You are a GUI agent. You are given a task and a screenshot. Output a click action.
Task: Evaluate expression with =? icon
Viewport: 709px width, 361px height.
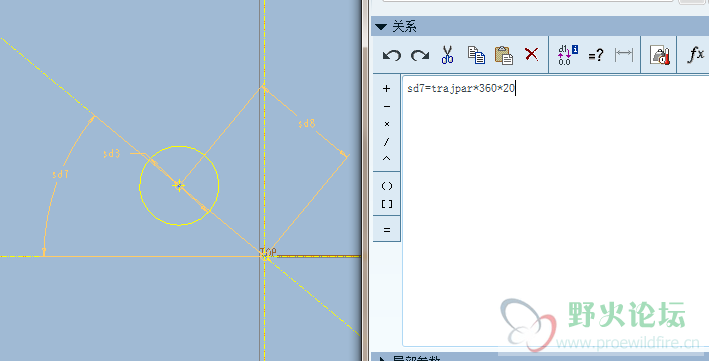[x=596, y=55]
